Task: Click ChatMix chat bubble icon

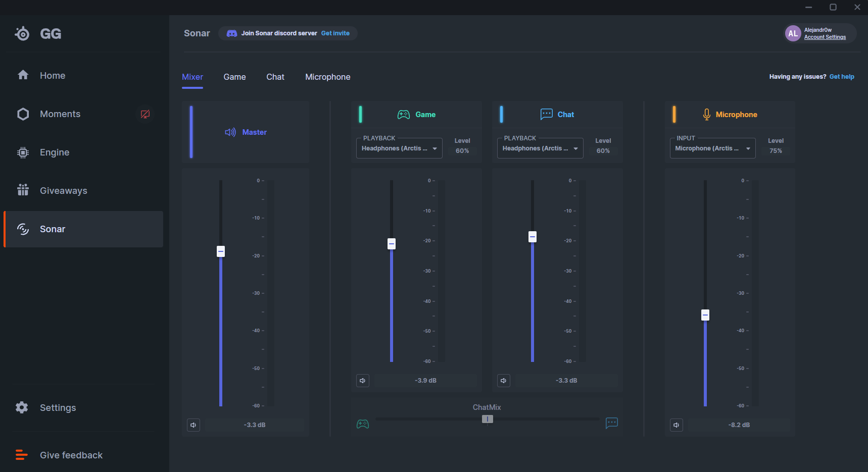Action: tap(612, 423)
